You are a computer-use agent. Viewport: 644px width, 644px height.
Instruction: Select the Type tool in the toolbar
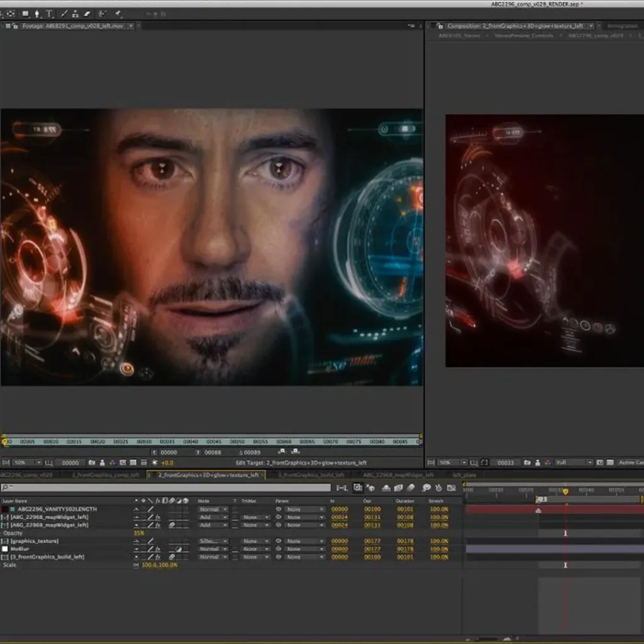click(49, 14)
